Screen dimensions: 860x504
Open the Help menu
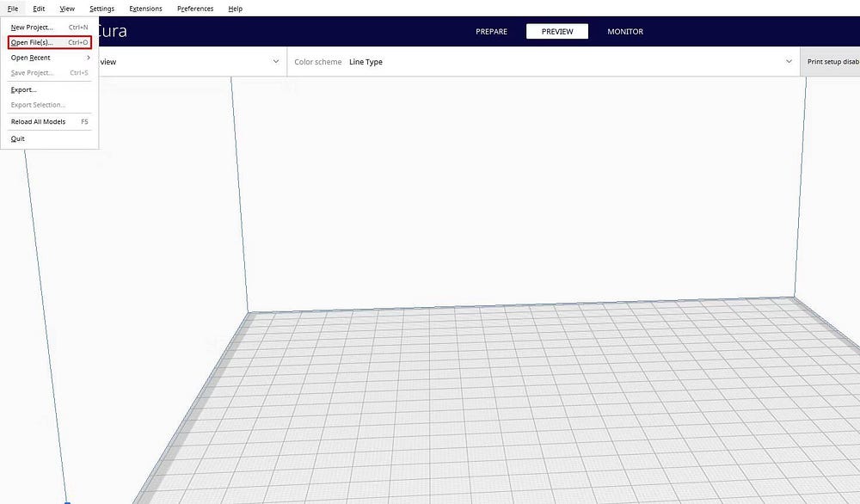point(235,9)
